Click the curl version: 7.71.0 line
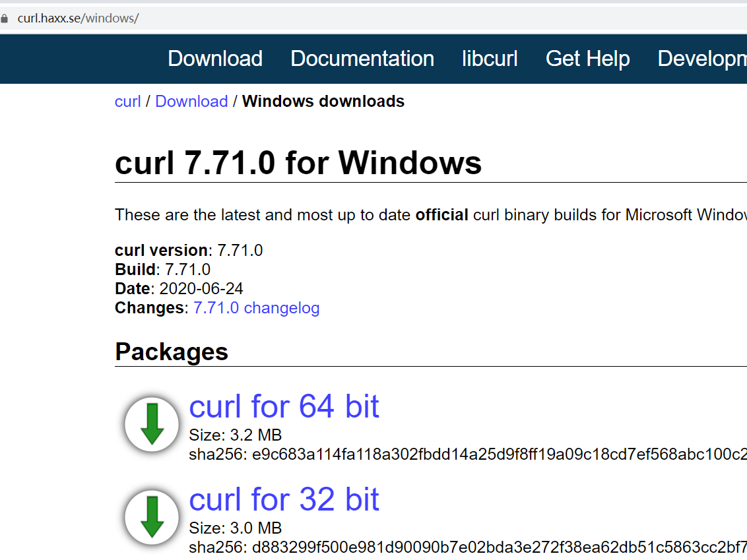Screen dimensions: 747x560 tap(189, 251)
